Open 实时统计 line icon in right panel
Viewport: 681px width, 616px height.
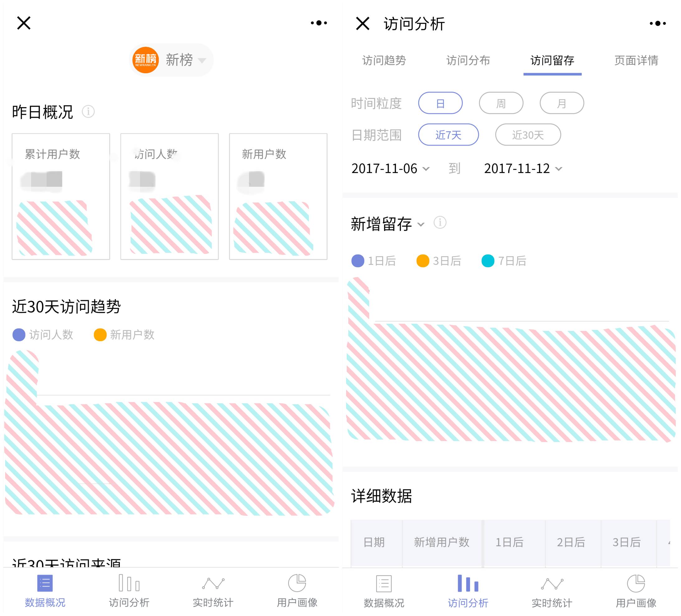click(552, 584)
